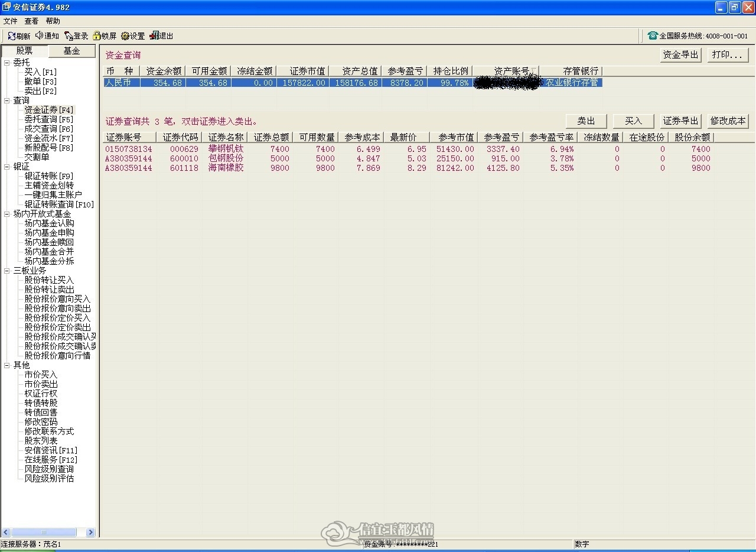Select the 包钢股份 stock row
This screenshot has height=552, width=756.
coord(408,158)
